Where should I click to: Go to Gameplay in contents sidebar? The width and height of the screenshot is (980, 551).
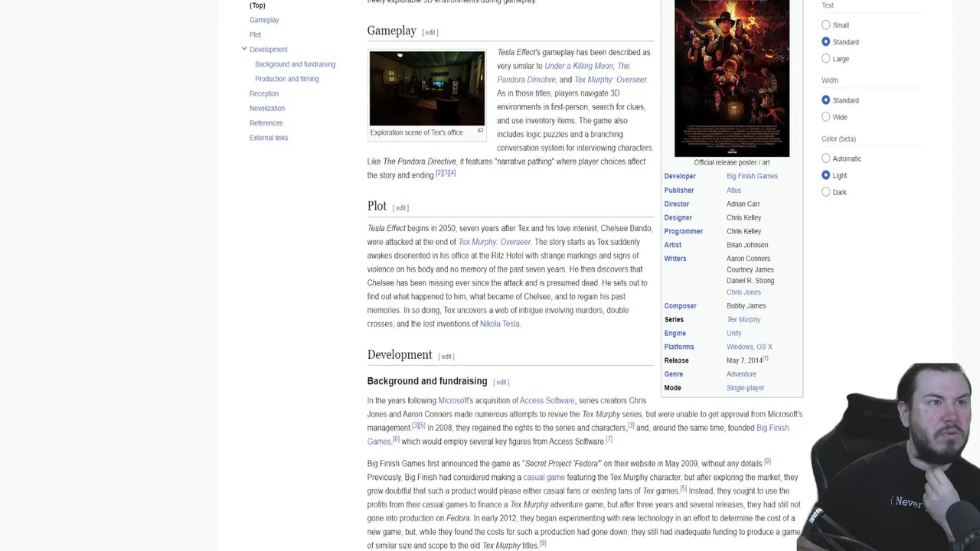264,20
